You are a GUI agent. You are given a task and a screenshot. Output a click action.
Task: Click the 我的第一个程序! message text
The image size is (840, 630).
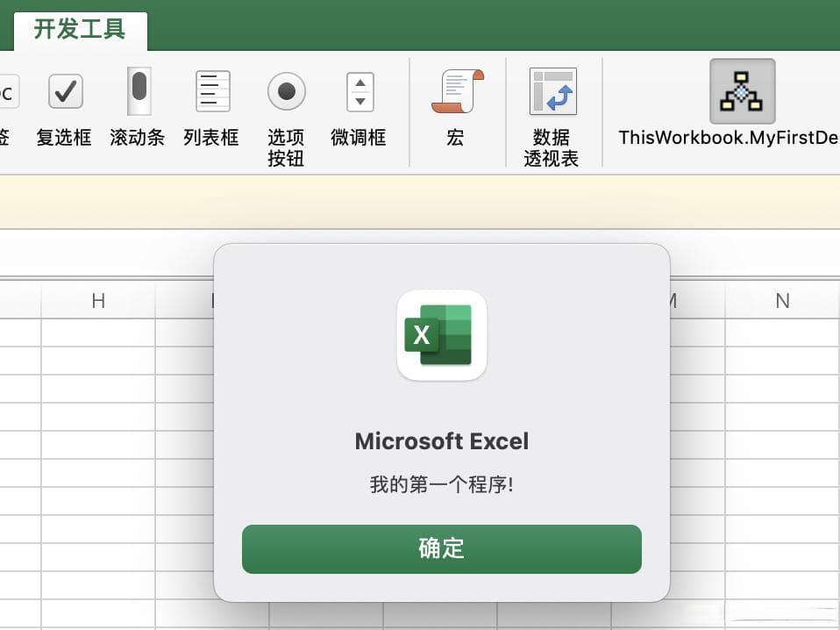click(441, 484)
